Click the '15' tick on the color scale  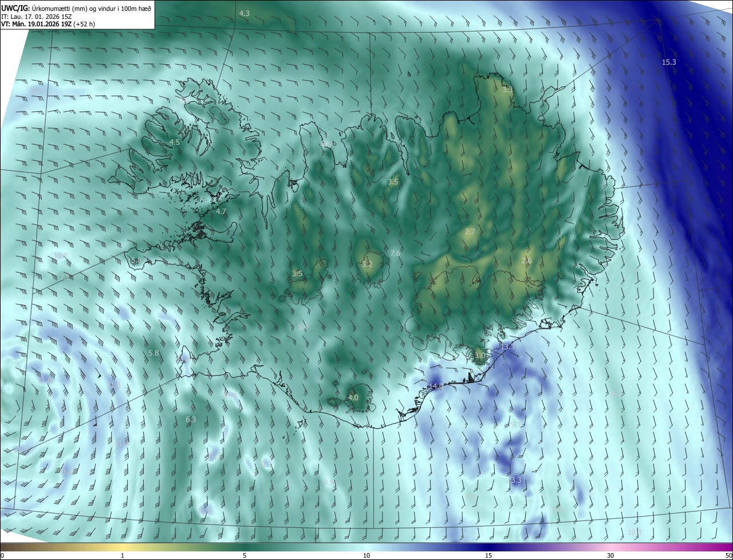[x=488, y=555]
